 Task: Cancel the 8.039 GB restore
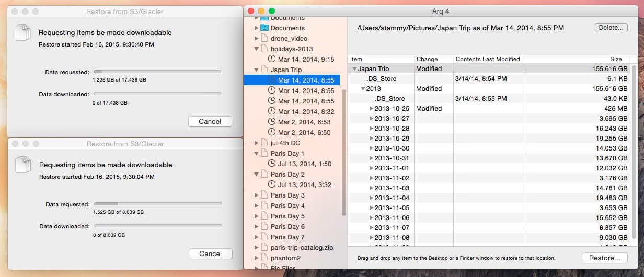(210, 253)
